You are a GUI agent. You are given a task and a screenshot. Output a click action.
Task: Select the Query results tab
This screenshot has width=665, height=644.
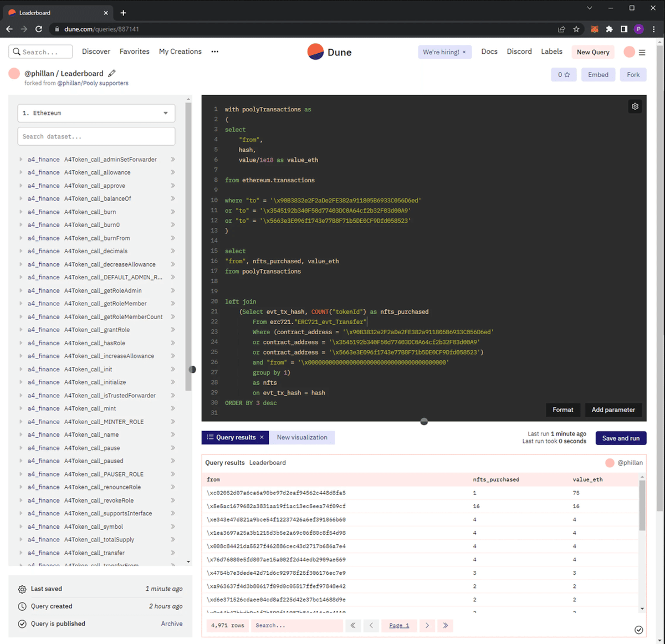coord(235,437)
